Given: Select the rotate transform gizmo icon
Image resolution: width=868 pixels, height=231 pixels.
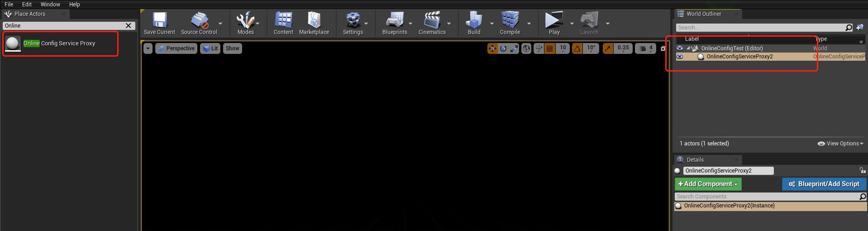Looking at the screenshot, I should tap(503, 48).
